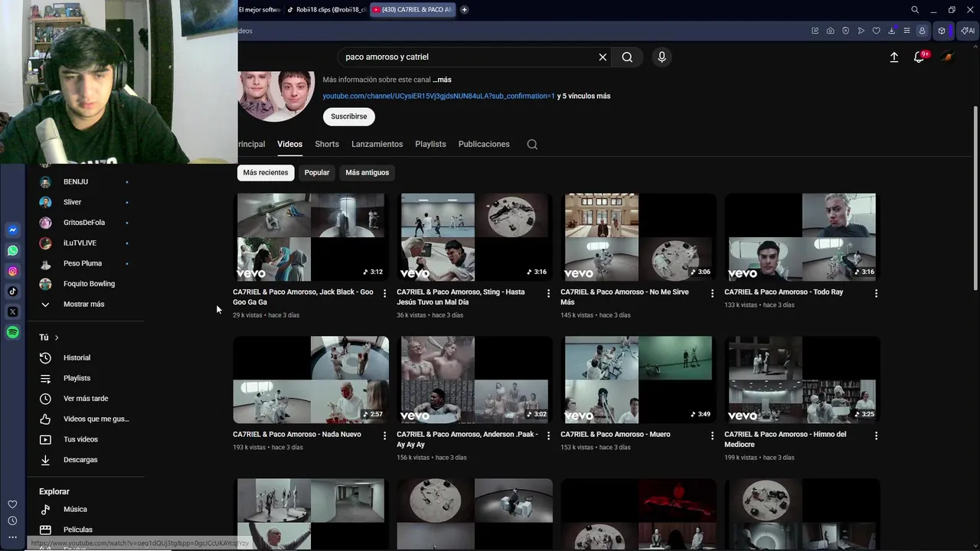Expand the 'Tú' section chevron
Image resolution: width=980 pixels, height=551 pixels.
57,337
